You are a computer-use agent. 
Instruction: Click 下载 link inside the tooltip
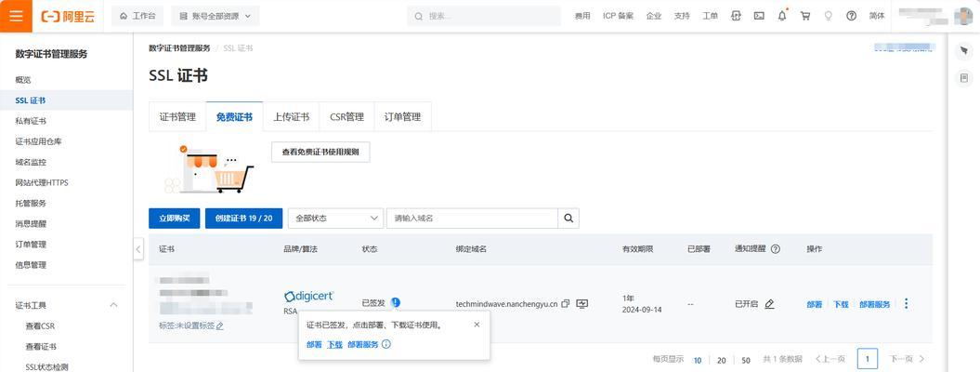[335, 344]
